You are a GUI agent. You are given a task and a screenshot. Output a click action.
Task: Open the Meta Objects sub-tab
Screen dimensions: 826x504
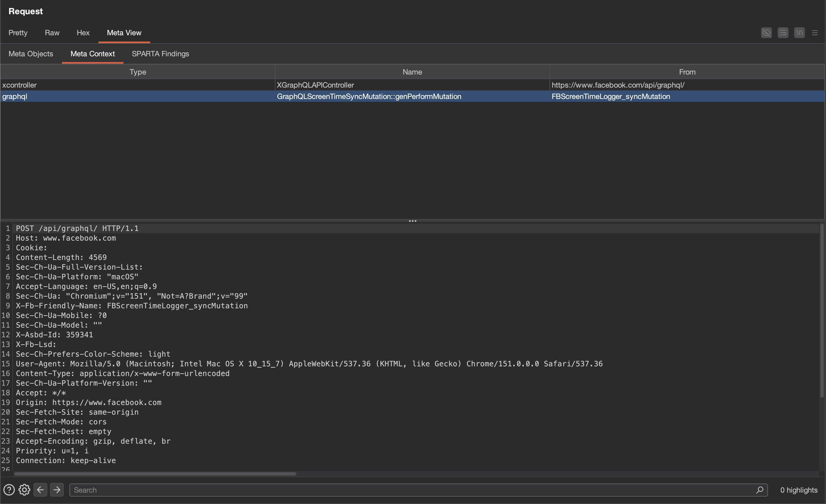coord(31,54)
